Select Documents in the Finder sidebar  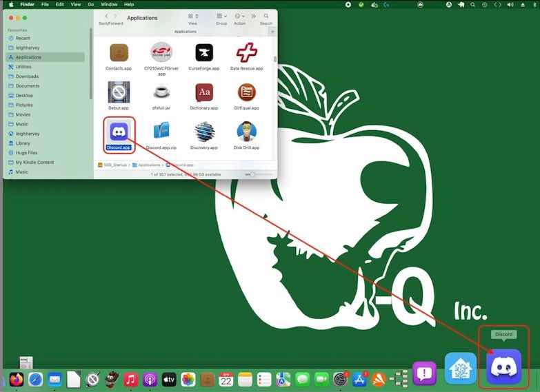click(x=46, y=85)
